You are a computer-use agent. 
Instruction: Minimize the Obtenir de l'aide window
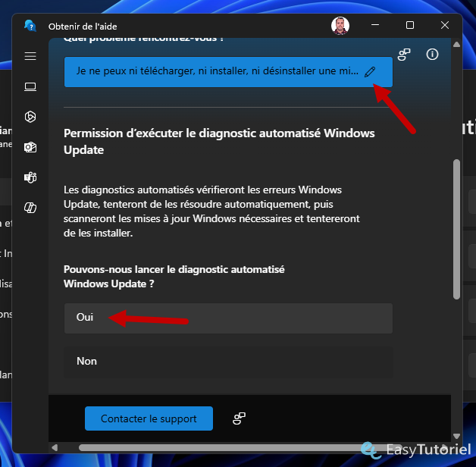click(x=375, y=25)
